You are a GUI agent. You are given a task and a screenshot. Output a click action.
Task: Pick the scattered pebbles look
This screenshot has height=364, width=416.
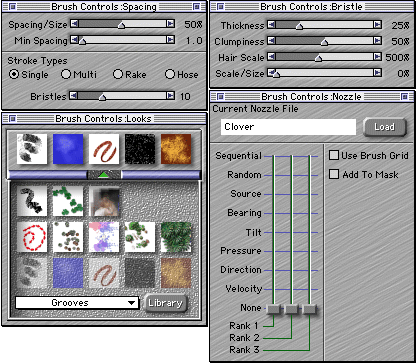coord(68,237)
